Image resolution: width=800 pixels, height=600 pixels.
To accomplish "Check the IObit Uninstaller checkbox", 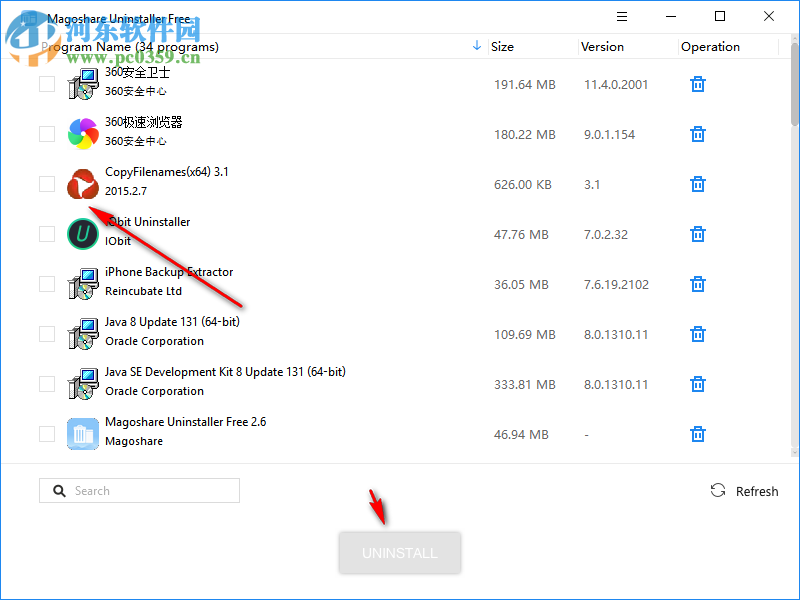I will tap(46, 233).
